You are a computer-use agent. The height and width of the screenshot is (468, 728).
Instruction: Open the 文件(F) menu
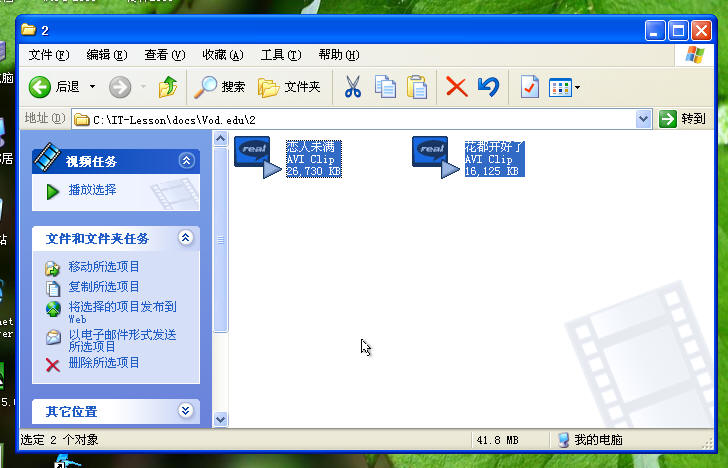tap(49, 55)
